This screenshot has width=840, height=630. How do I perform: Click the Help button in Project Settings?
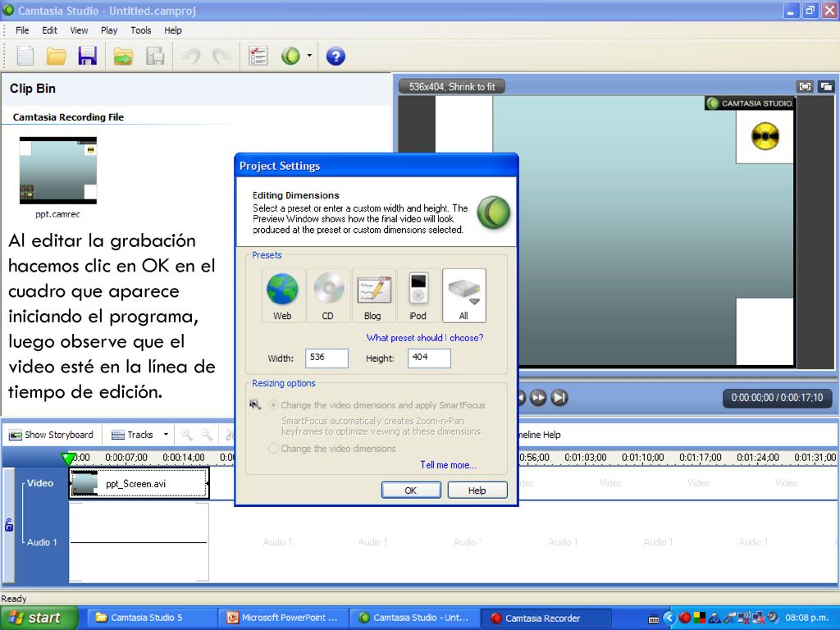point(477,491)
